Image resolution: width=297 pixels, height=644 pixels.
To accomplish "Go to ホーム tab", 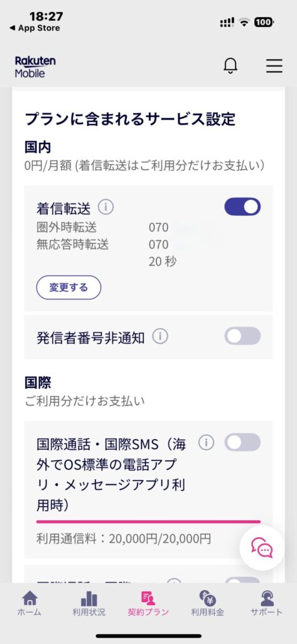I will tap(29, 603).
